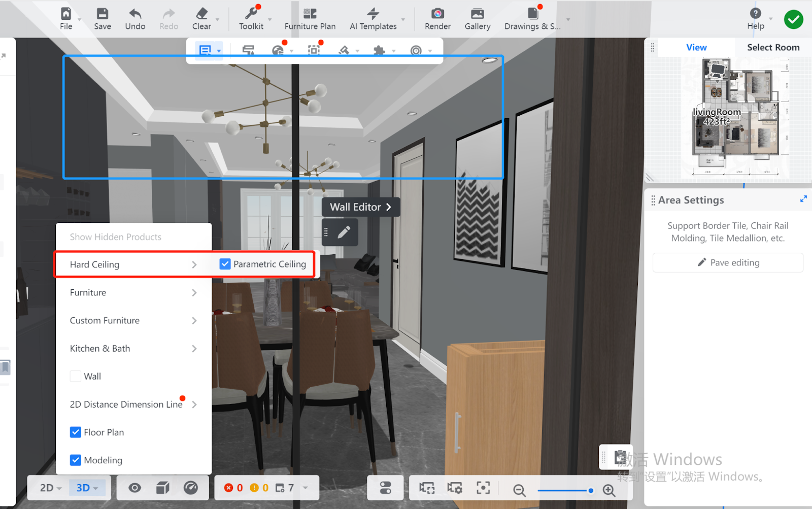The height and width of the screenshot is (509, 812).
Task: Click the toggle switches icon in bottom bar
Action: click(386, 488)
